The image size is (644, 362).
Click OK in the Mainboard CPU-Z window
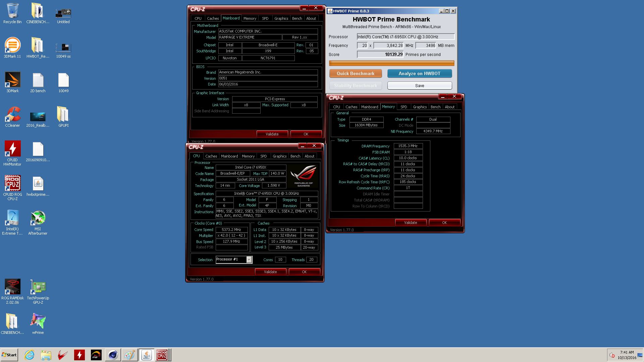306,134
